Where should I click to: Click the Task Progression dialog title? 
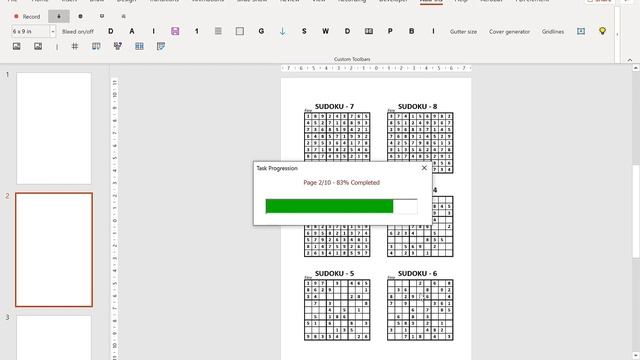click(x=277, y=168)
